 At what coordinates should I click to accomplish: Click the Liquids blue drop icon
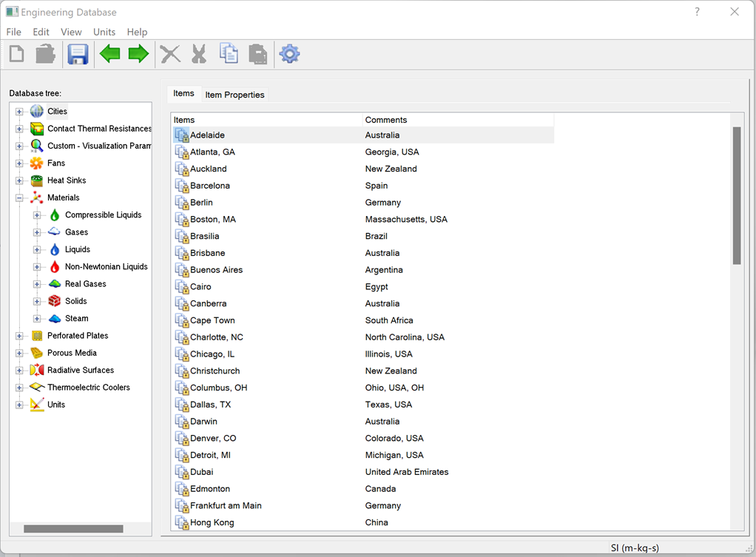pos(55,249)
